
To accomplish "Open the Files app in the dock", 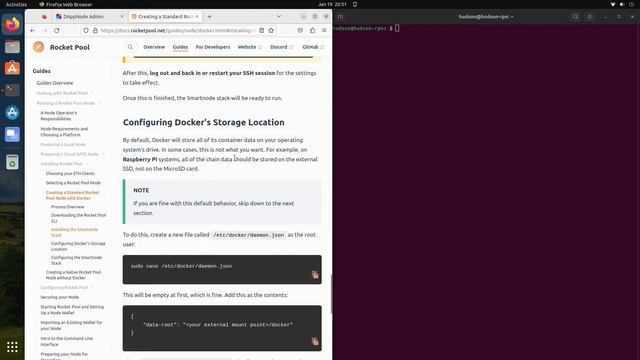I will (12, 47).
